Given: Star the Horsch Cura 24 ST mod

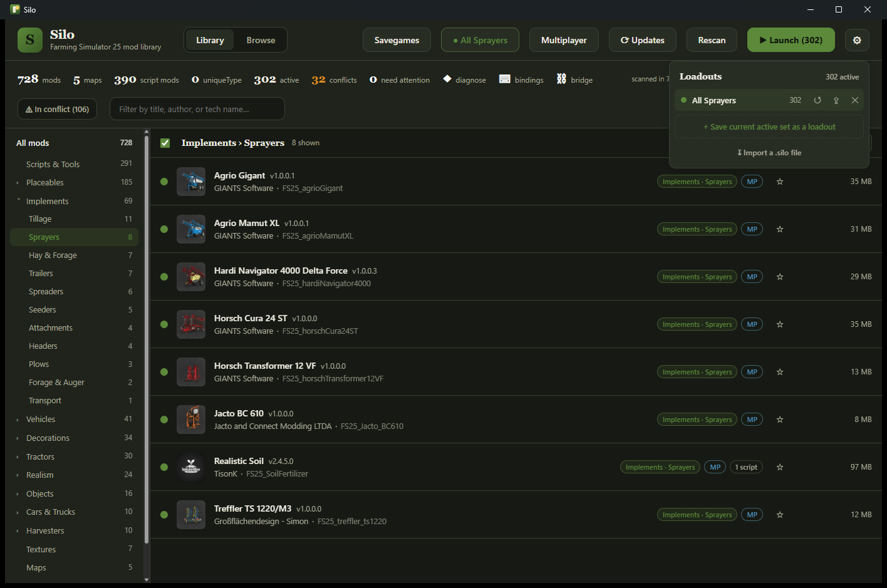Looking at the screenshot, I should [x=780, y=324].
